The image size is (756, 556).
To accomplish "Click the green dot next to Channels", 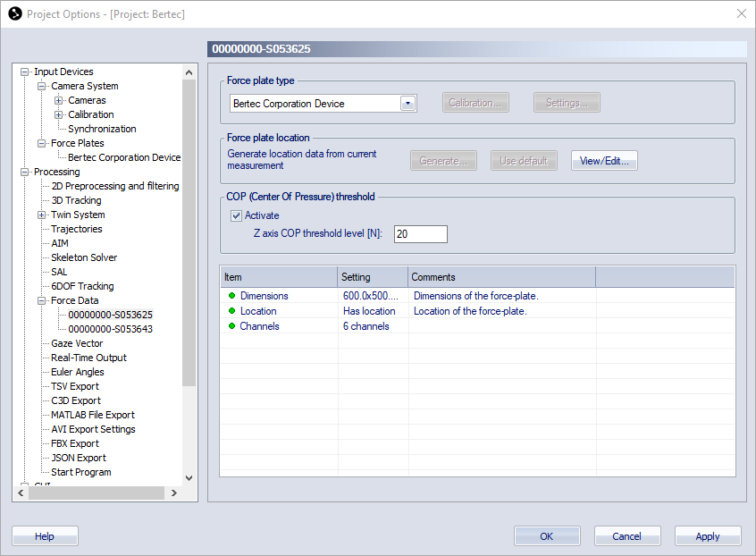I will coord(231,326).
